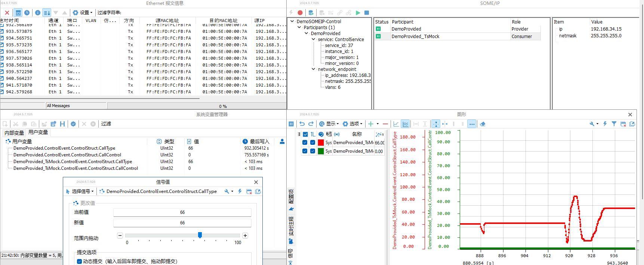This screenshot has height=265, width=644.
Task: Toggle the 动态提交 checkbox
Action: (x=79, y=261)
